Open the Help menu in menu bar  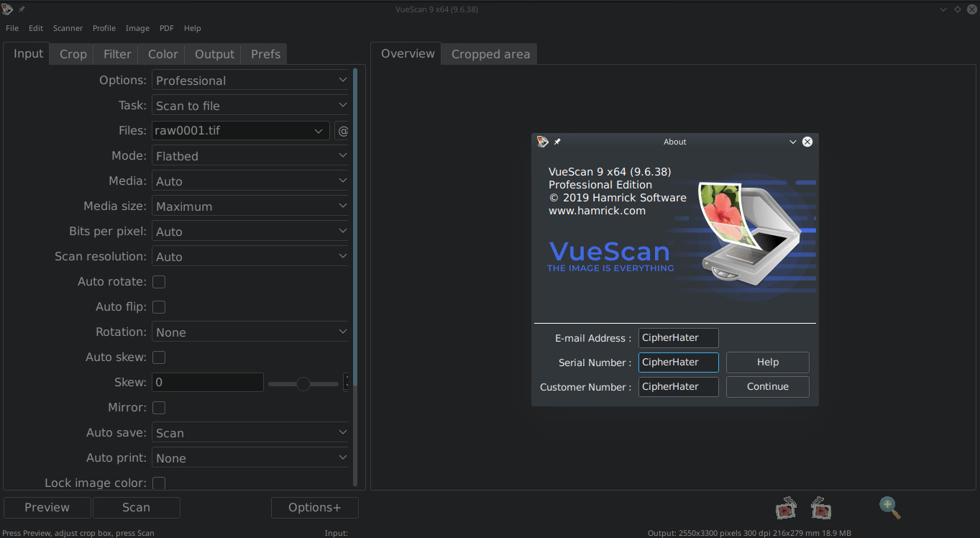click(x=192, y=28)
